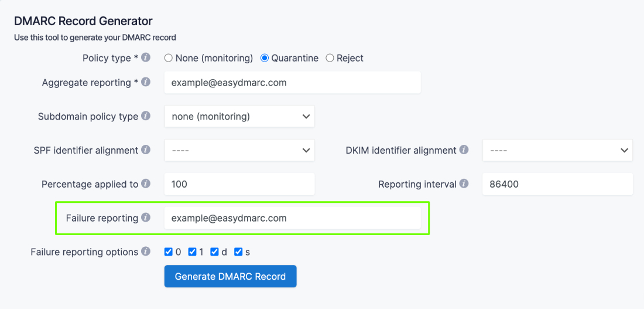Click DKIM identifier alignment info icon
The height and width of the screenshot is (309, 644).
point(464,150)
